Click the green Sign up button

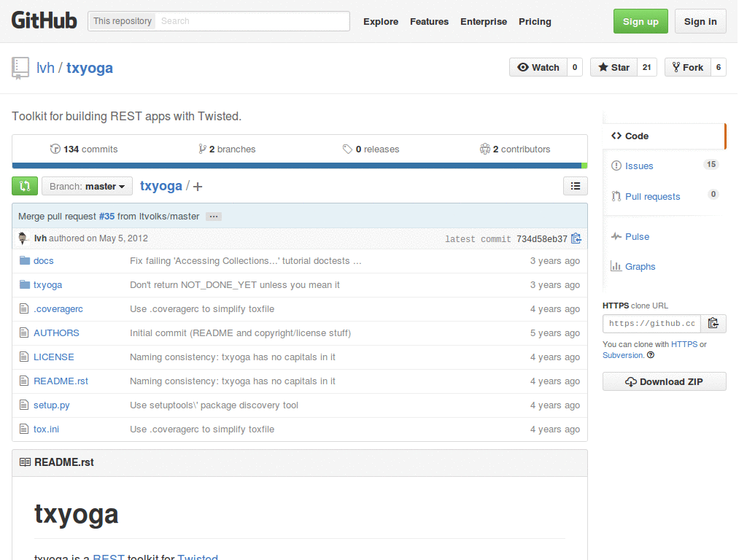click(640, 21)
